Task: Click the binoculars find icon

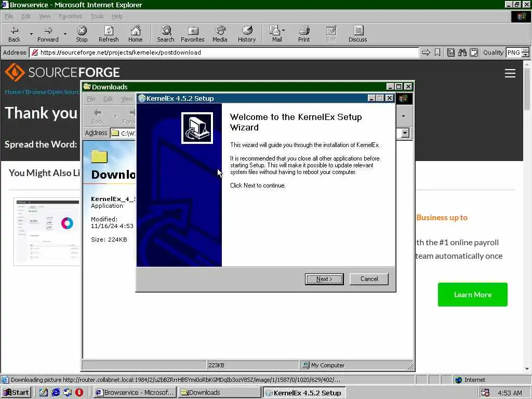Action: (x=462, y=52)
